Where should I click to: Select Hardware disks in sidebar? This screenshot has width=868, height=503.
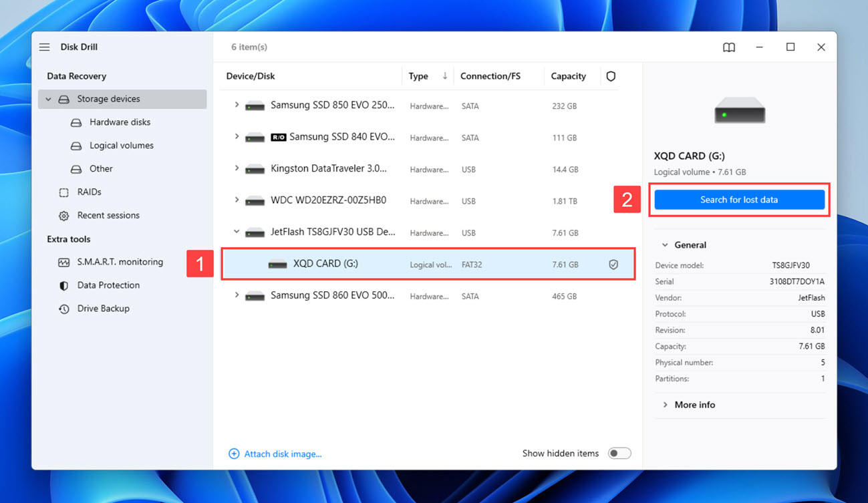(x=120, y=122)
